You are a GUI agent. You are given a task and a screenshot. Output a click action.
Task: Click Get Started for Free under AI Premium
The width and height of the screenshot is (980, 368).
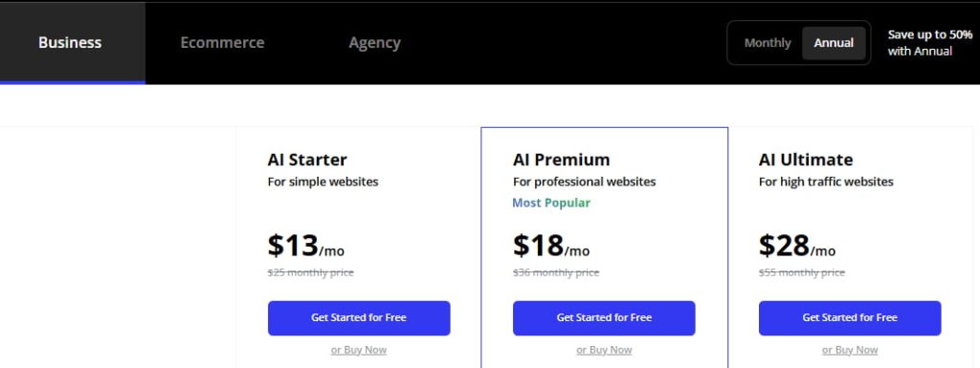pos(604,318)
